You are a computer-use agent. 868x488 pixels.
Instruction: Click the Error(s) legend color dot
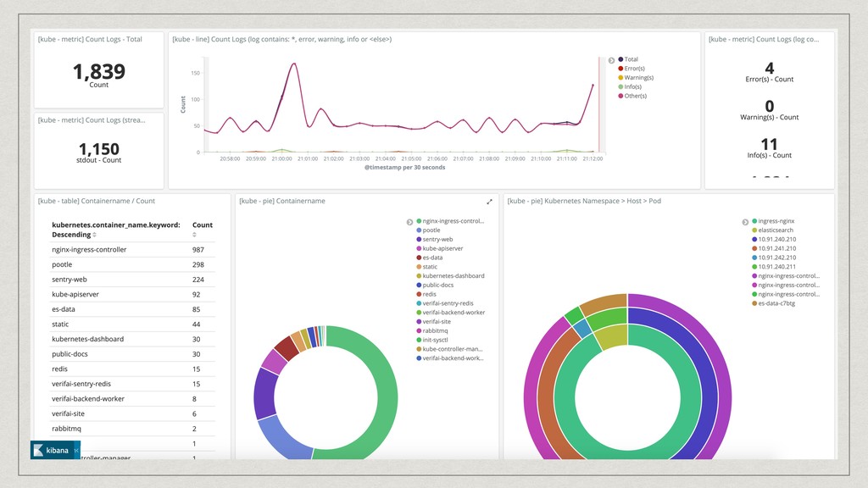621,69
